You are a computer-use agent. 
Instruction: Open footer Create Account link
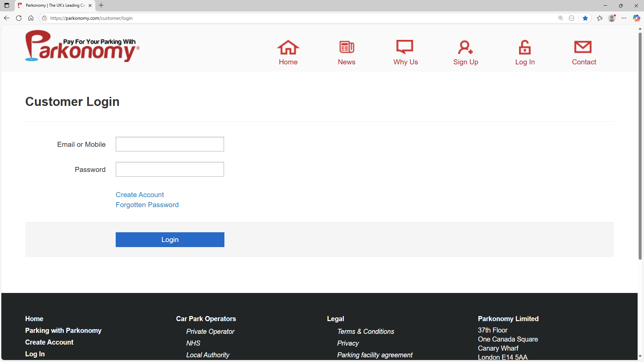click(x=49, y=342)
